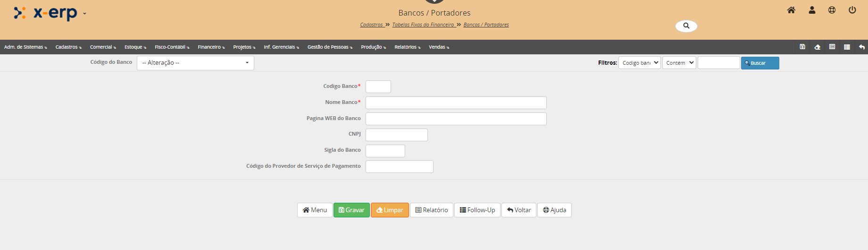Click the life-ring help icon in the header

pyautogui.click(x=832, y=10)
